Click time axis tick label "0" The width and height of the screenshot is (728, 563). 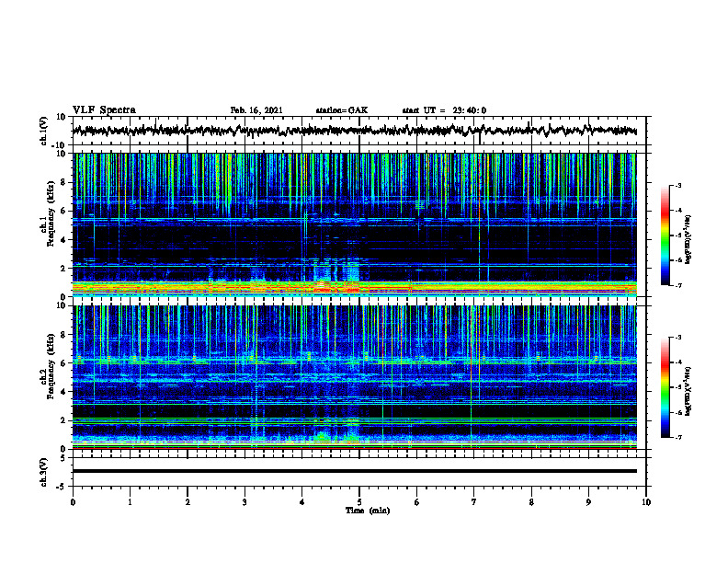[73, 502]
